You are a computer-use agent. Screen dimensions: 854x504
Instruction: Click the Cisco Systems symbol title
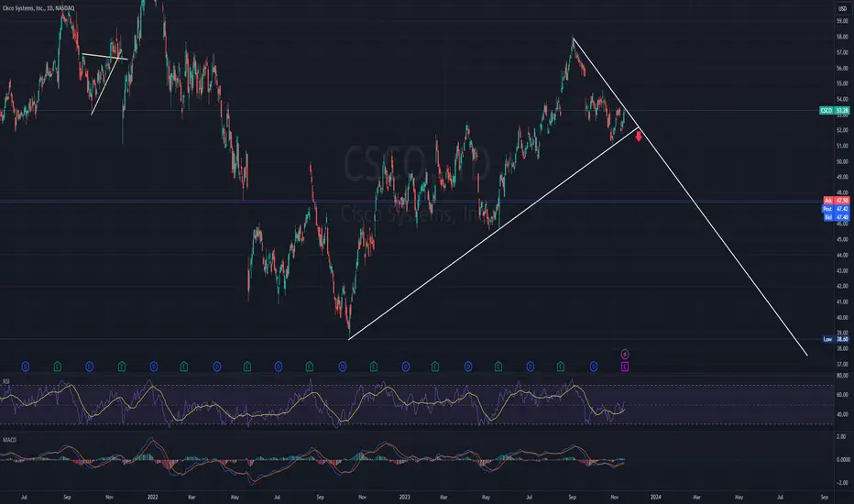(38, 8)
